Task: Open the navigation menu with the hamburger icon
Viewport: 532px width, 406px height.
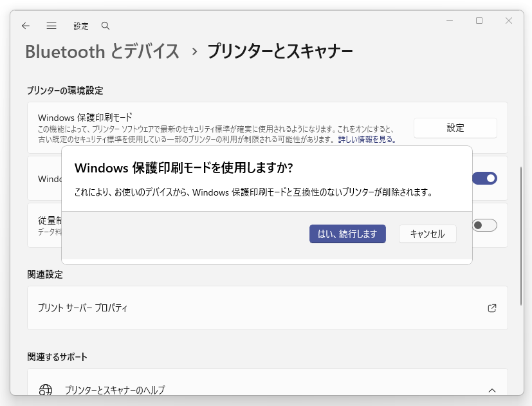Action: [x=51, y=26]
